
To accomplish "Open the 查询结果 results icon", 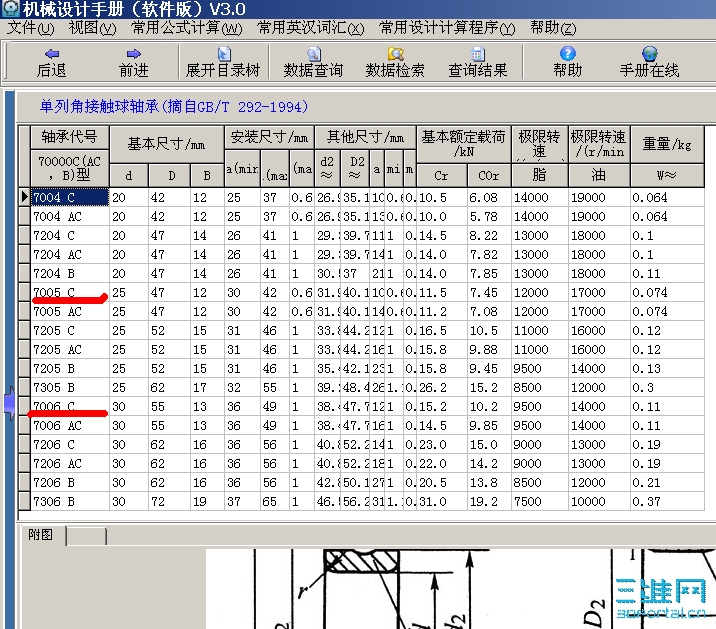I will (478, 54).
